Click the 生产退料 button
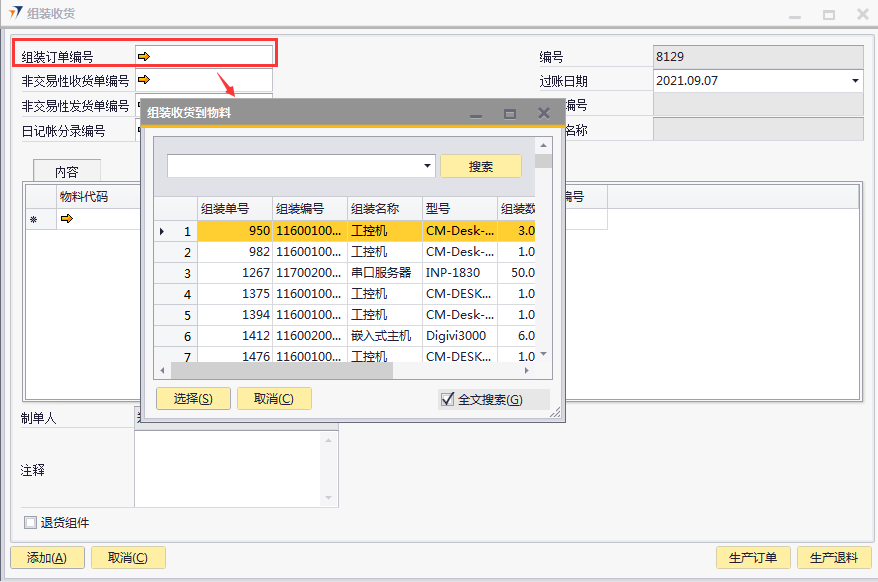Image resolution: width=878 pixels, height=582 pixels. pos(834,558)
